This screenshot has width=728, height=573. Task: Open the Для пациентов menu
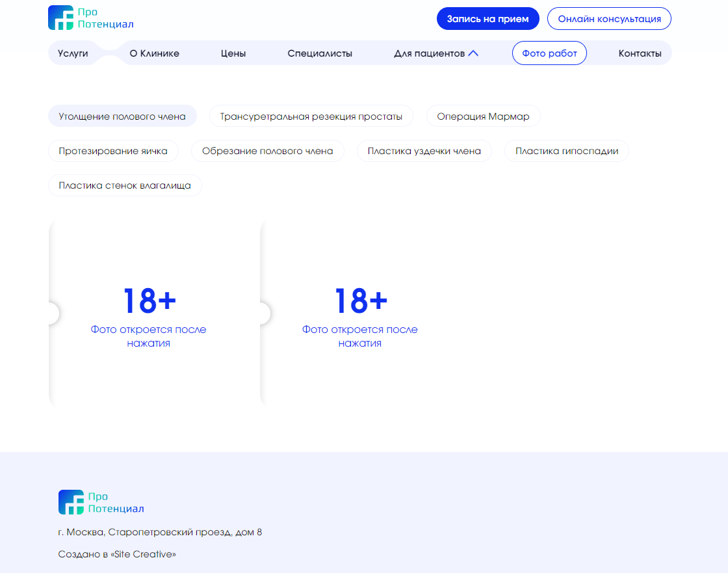(x=430, y=53)
